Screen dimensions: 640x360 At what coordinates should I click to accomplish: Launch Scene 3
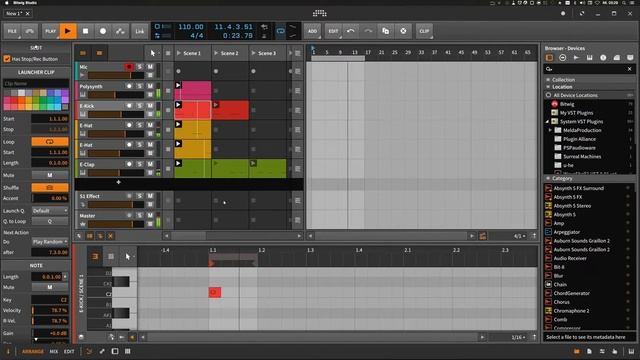(253, 53)
